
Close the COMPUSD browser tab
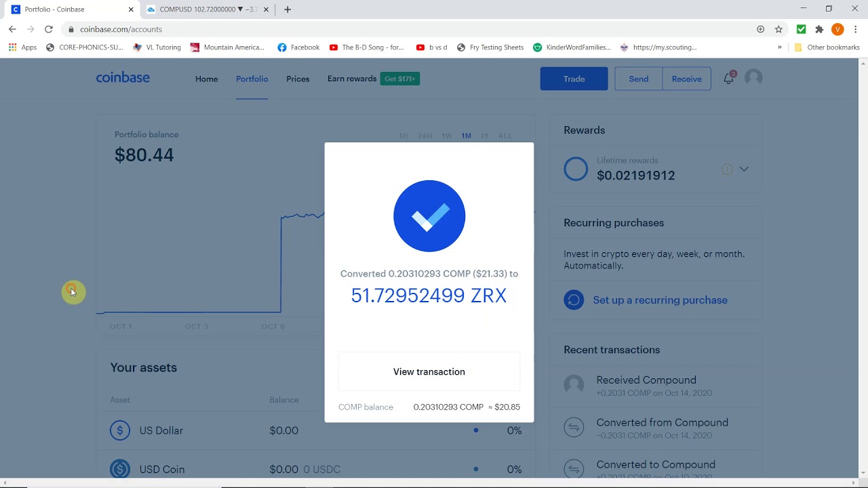tap(267, 9)
